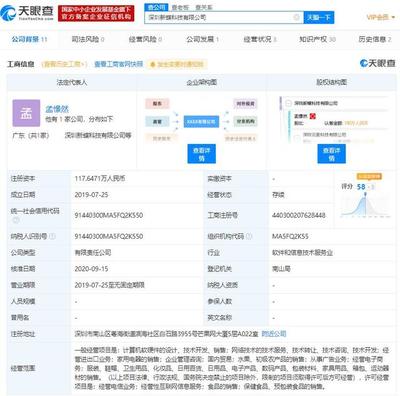Open the 历史信息 tab
400x396 pixels.
tap(375, 39)
